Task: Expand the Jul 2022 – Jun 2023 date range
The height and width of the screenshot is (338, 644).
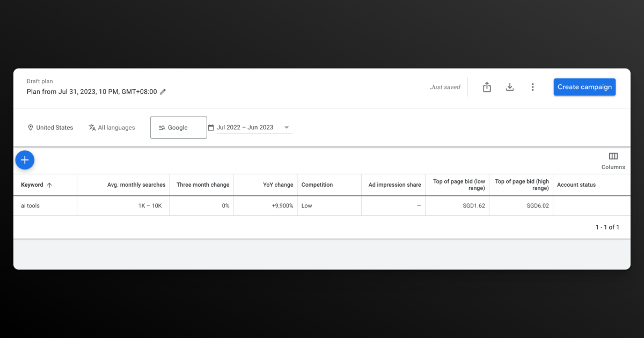Action: click(250, 128)
